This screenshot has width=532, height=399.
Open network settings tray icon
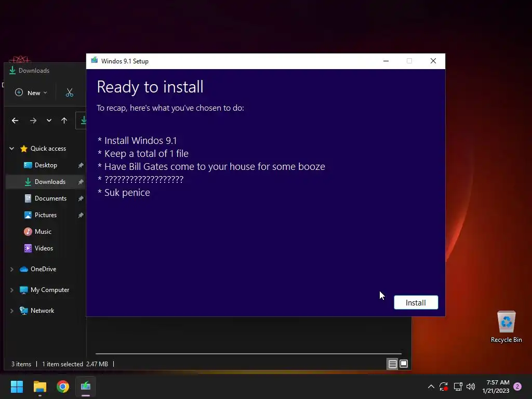tap(458, 387)
